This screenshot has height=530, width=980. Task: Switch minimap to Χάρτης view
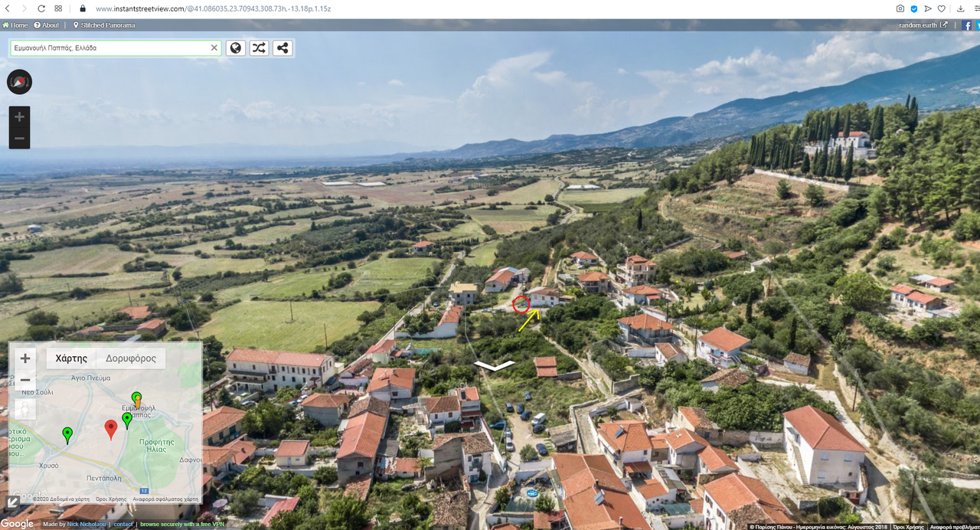(71, 358)
